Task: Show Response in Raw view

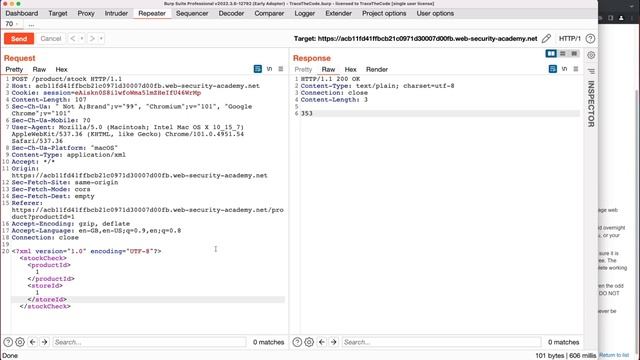Action: click(328, 69)
